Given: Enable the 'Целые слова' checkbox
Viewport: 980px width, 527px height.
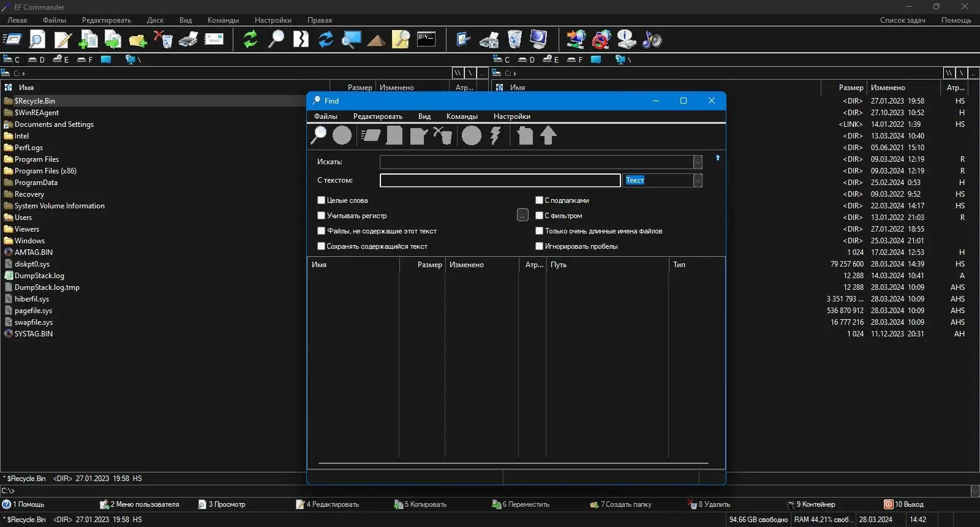Looking at the screenshot, I should pos(321,200).
